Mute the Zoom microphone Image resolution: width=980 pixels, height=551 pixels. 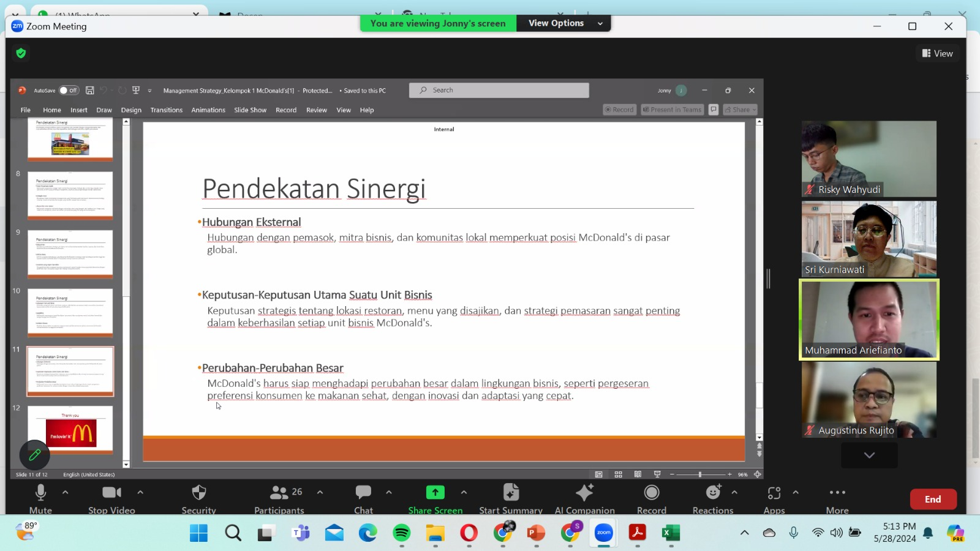tap(40, 499)
